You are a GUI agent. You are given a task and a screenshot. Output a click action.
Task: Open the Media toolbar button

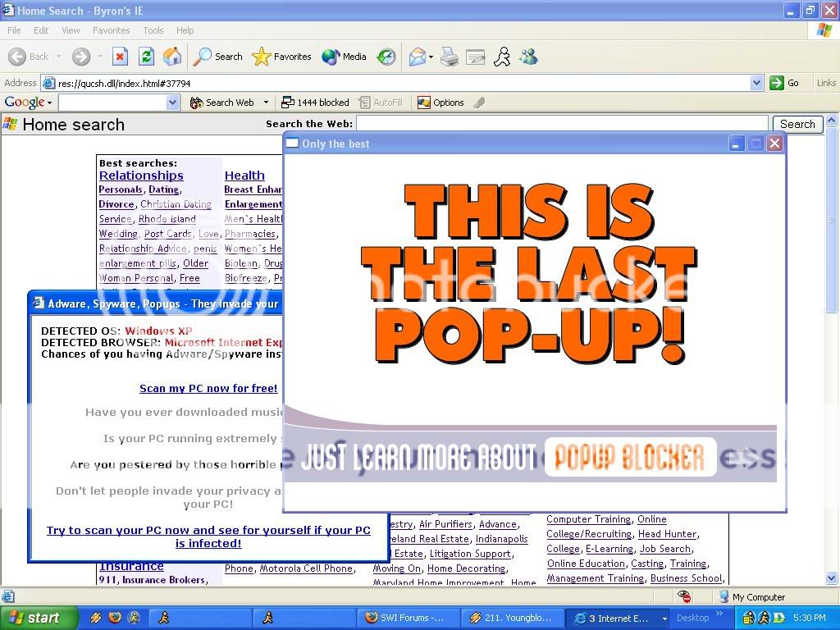(344, 57)
